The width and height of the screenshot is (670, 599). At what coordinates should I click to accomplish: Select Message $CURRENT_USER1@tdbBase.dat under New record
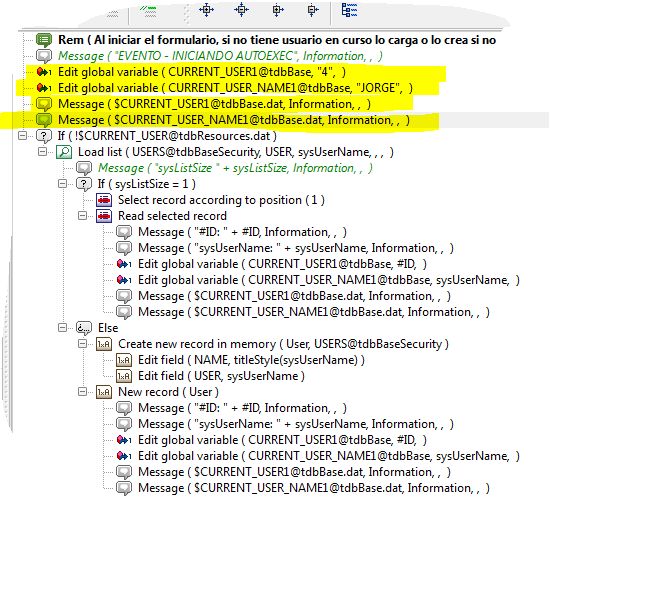(x=294, y=472)
